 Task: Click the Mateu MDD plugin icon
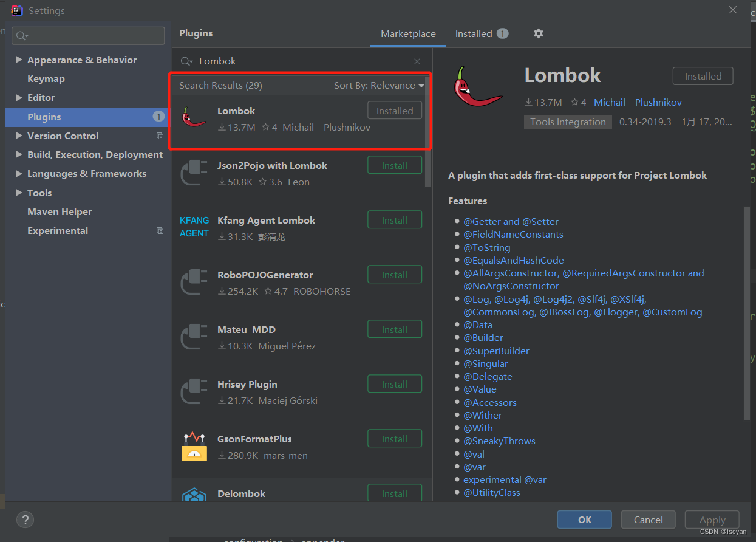(194, 335)
